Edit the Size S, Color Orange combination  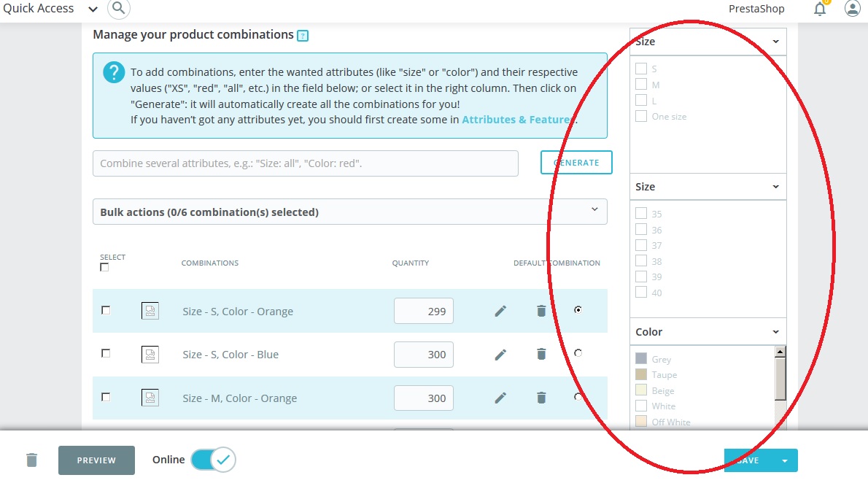[500, 311]
